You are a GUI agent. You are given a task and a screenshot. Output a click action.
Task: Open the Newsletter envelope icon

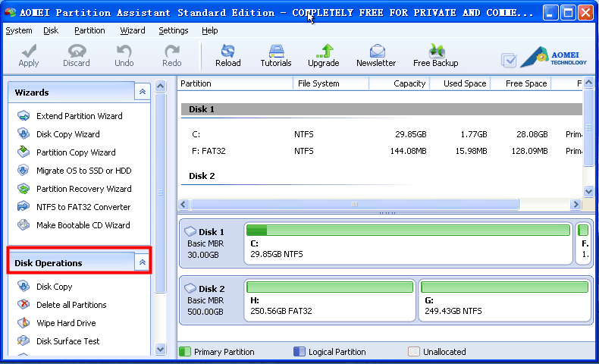377,51
